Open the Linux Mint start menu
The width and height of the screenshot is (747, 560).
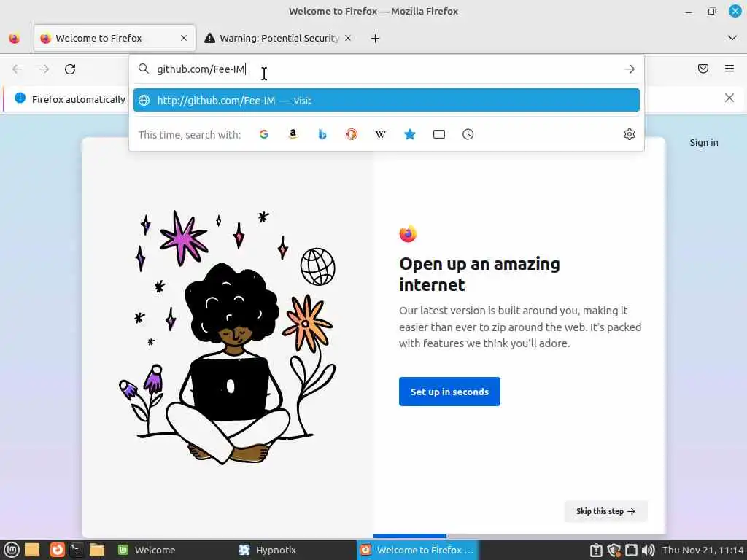[11, 550]
